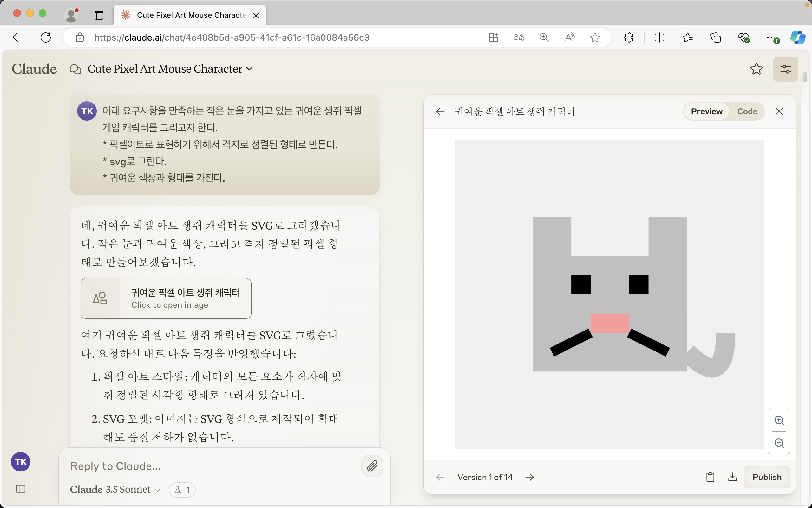Screen dimensions: 812x508
Task: Open a new browser tab
Action: pos(277,15)
